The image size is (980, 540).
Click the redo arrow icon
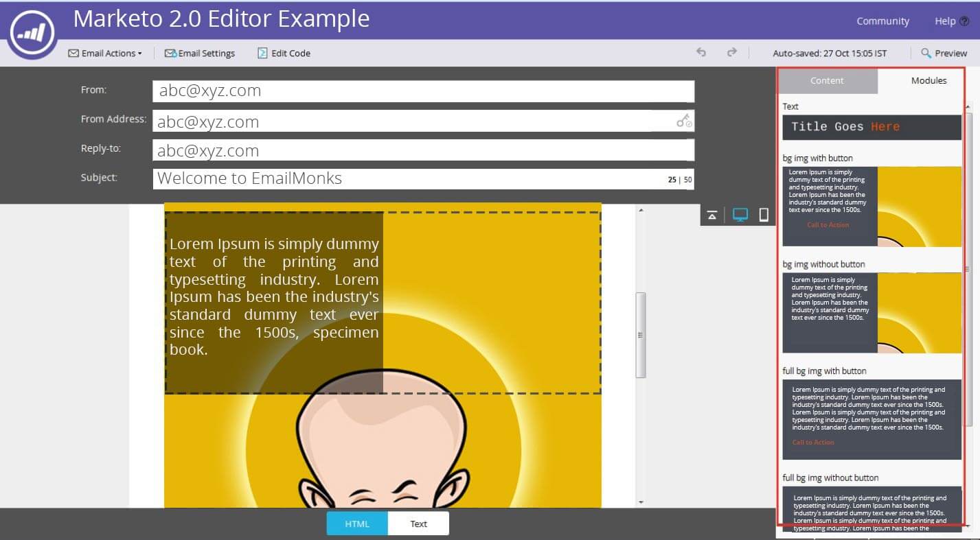pyautogui.click(x=732, y=52)
